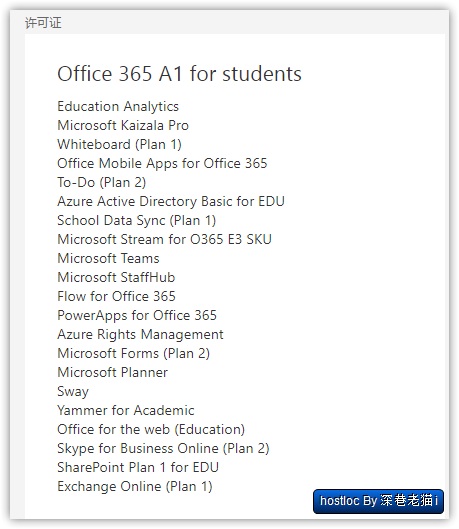Screen dimensions: 459x529
Task: Click the hostloc watermark badge
Action: point(378,501)
